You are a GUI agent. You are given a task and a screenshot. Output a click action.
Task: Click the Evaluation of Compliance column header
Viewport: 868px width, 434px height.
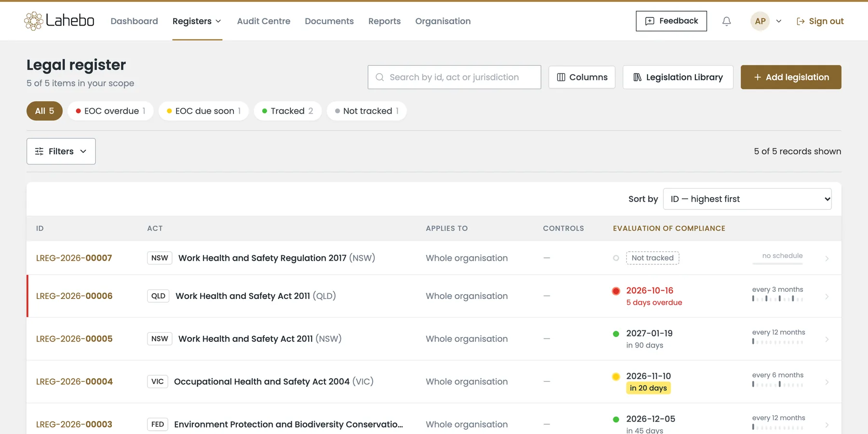click(669, 229)
